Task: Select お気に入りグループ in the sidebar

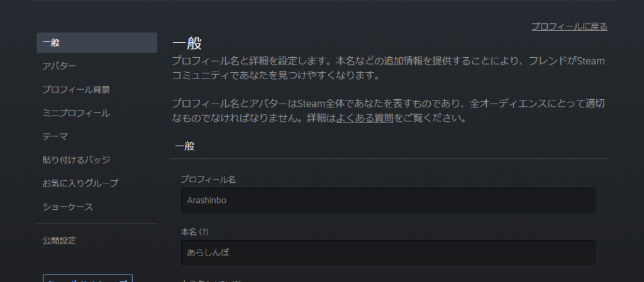Action: (x=80, y=183)
